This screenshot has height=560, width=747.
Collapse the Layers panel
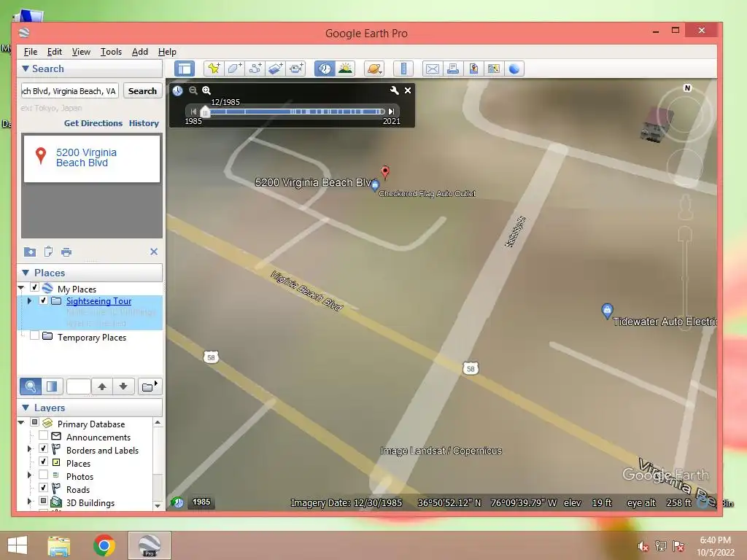[x=26, y=408]
